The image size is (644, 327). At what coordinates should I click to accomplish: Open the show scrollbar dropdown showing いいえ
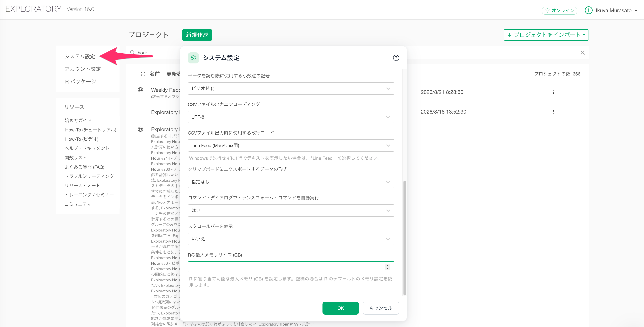click(291, 239)
